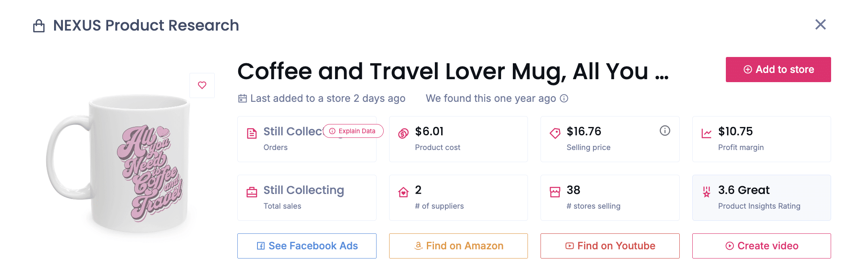The image size is (868, 269).
Task: Open See Facebook Ads
Action: pyautogui.click(x=307, y=246)
